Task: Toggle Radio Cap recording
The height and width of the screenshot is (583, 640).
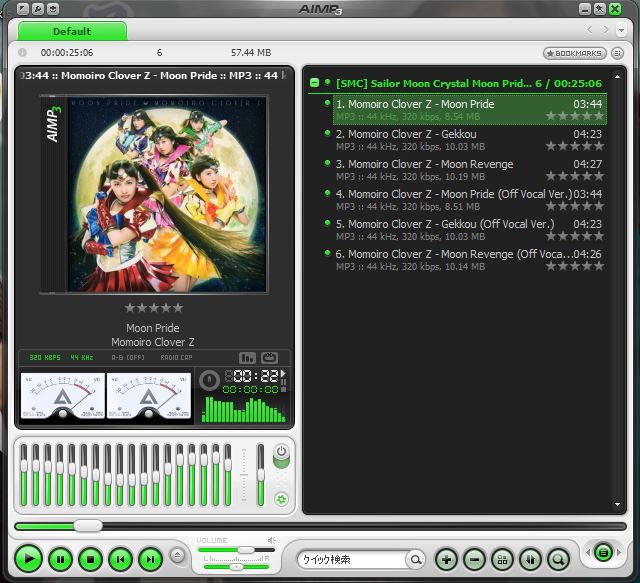Action: pos(176,357)
